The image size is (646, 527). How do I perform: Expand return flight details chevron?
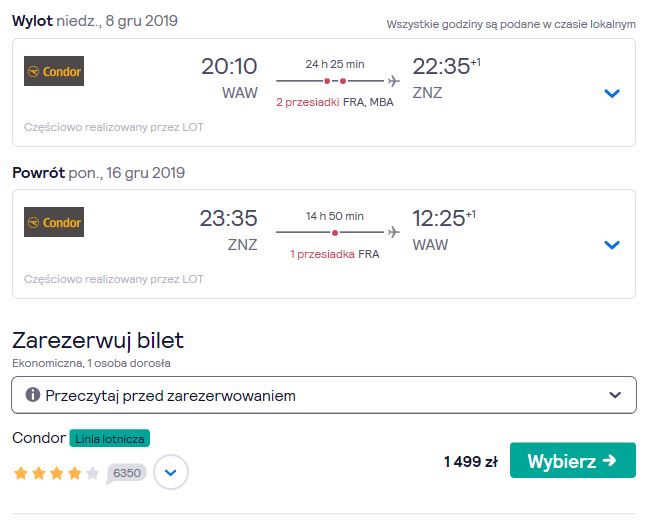click(x=612, y=245)
